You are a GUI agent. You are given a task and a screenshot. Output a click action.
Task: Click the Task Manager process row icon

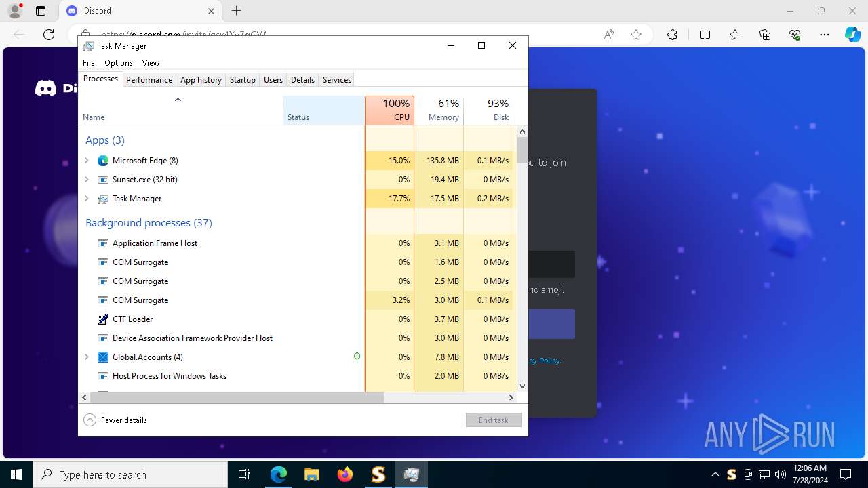pyautogui.click(x=103, y=199)
